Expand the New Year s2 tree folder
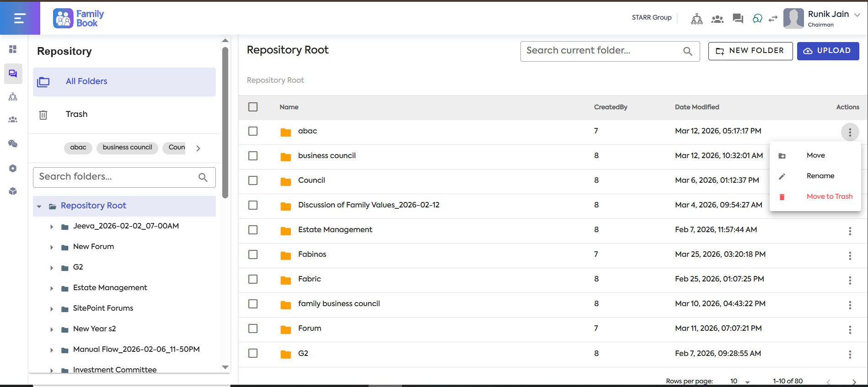 [52, 329]
